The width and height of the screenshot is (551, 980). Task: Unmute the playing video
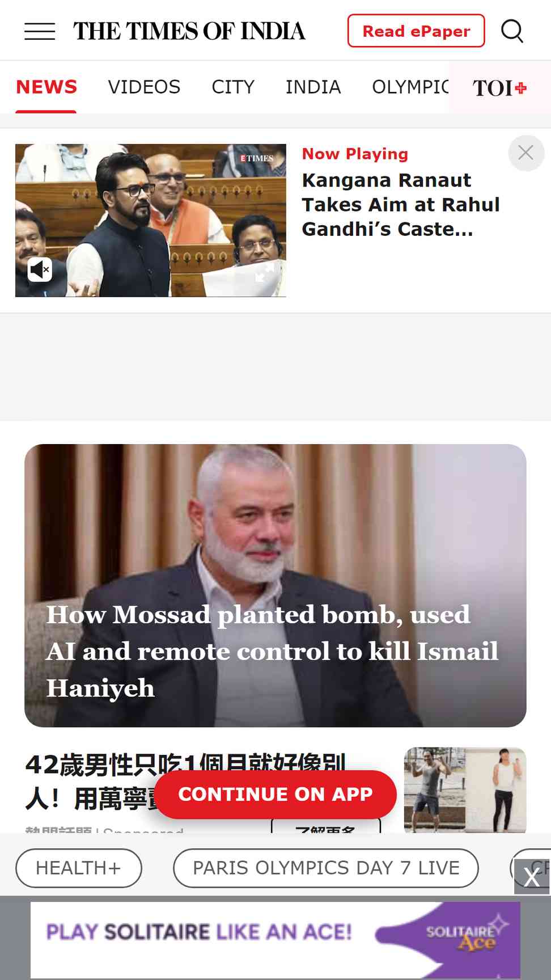[x=40, y=269]
